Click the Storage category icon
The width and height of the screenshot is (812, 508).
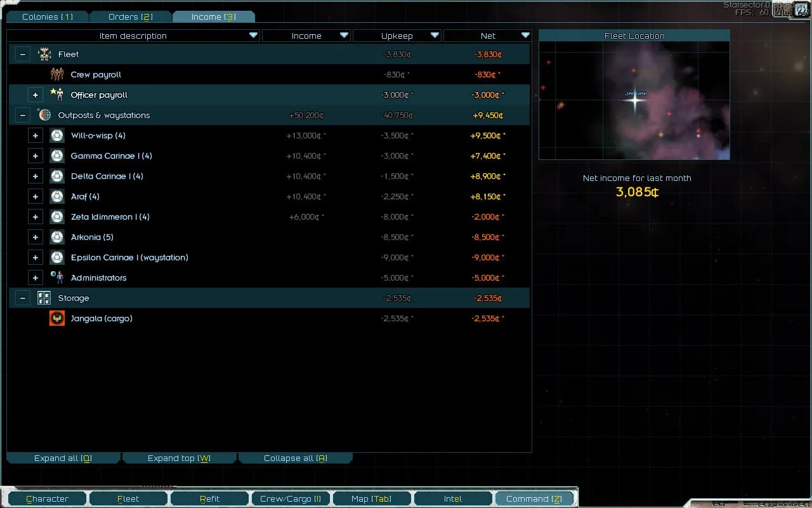click(x=44, y=298)
